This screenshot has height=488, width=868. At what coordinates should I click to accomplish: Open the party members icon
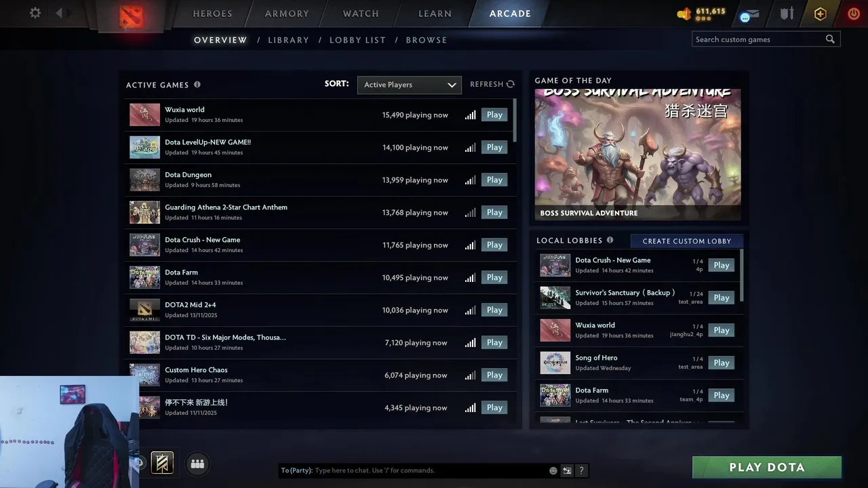point(197,464)
